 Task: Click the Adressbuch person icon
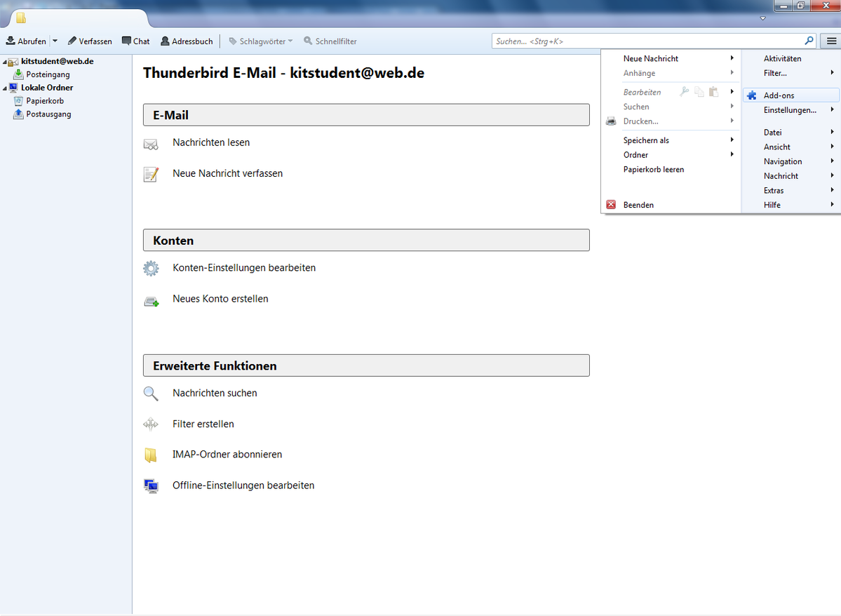point(166,41)
